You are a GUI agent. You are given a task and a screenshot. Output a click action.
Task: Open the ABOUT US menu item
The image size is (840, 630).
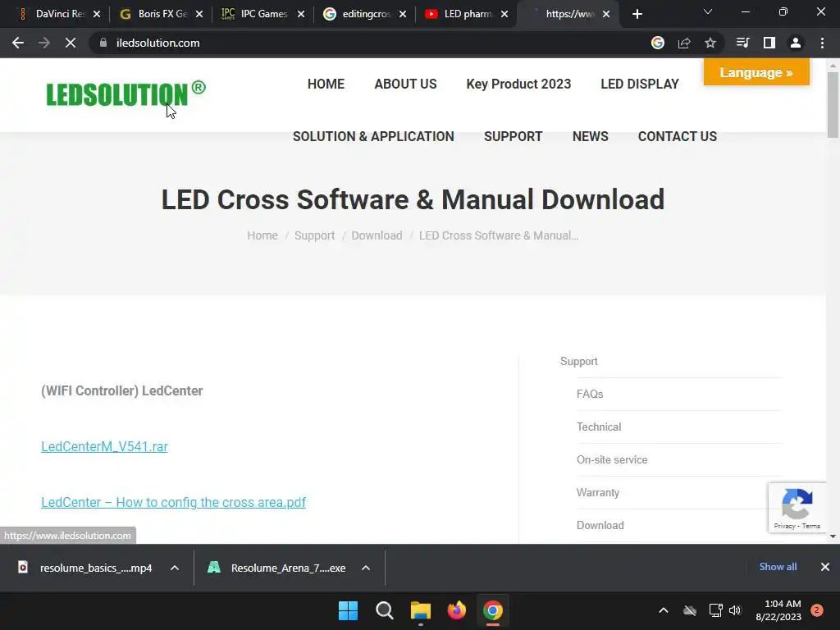(405, 84)
